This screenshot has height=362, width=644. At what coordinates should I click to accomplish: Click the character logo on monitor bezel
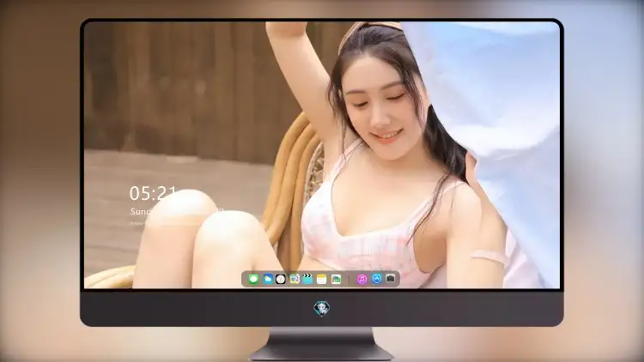pyautogui.click(x=322, y=309)
